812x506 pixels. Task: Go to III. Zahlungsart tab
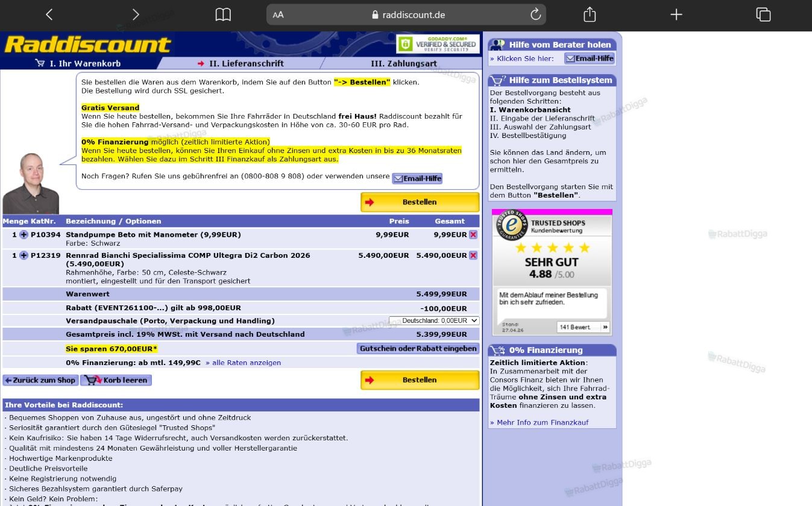[x=404, y=63]
